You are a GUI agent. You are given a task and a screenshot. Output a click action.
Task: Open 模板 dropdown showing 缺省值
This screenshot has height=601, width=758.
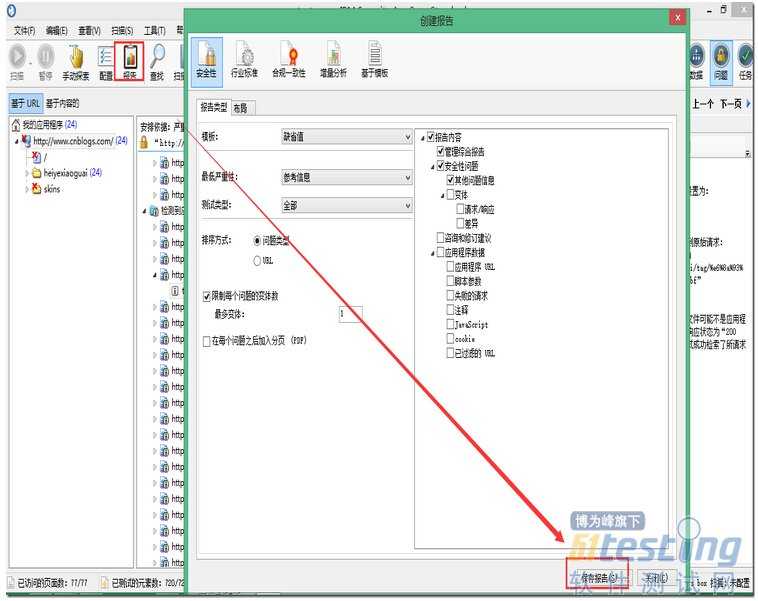pyautogui.click(x=347, y=137)
